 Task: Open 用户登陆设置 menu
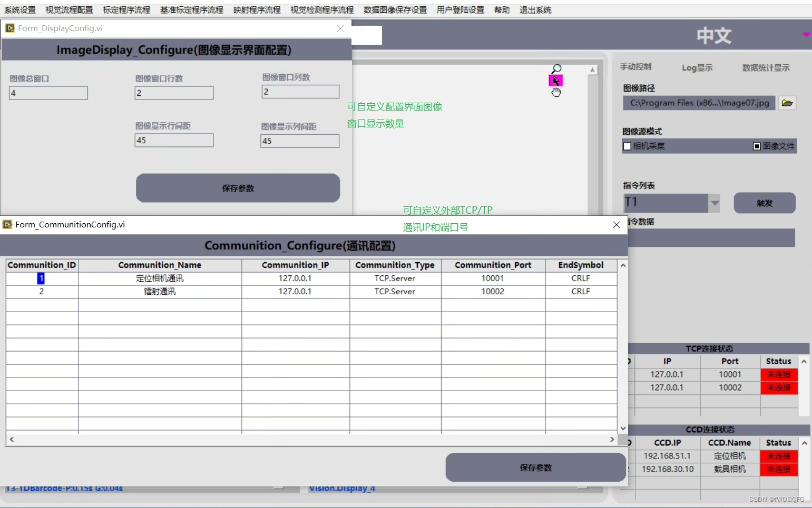(461, 10)
